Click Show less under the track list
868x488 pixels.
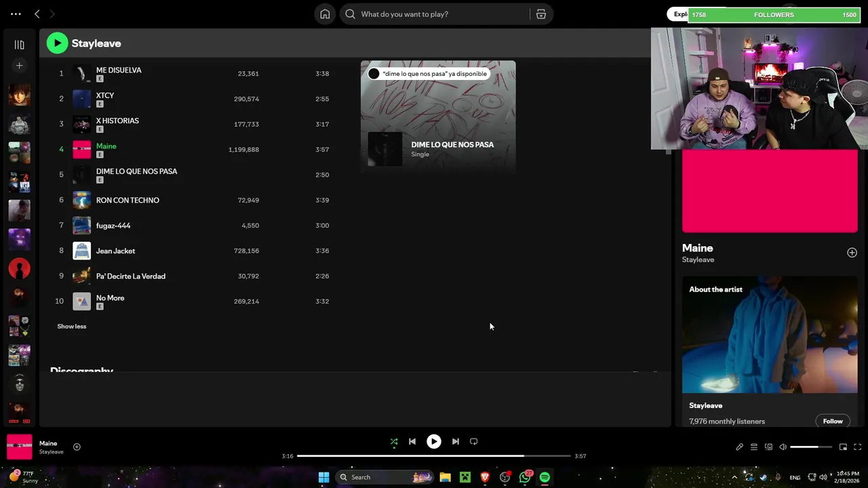point(72,327)
